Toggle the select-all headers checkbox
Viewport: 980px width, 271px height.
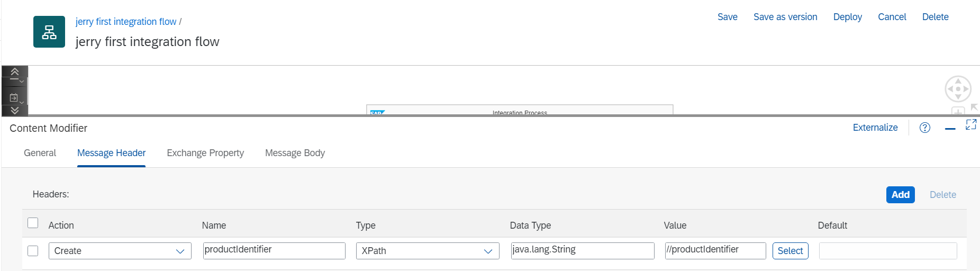click(33, 223)
